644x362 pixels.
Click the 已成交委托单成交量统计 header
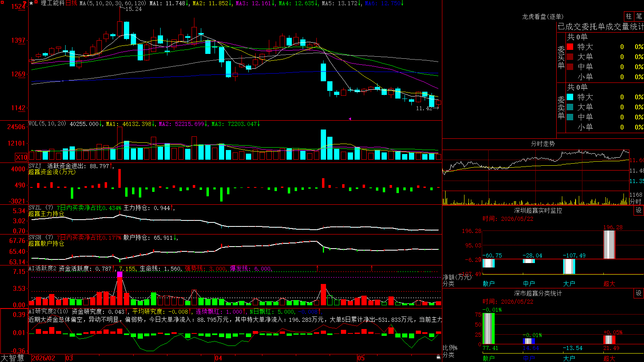click(x=601, y=27)
